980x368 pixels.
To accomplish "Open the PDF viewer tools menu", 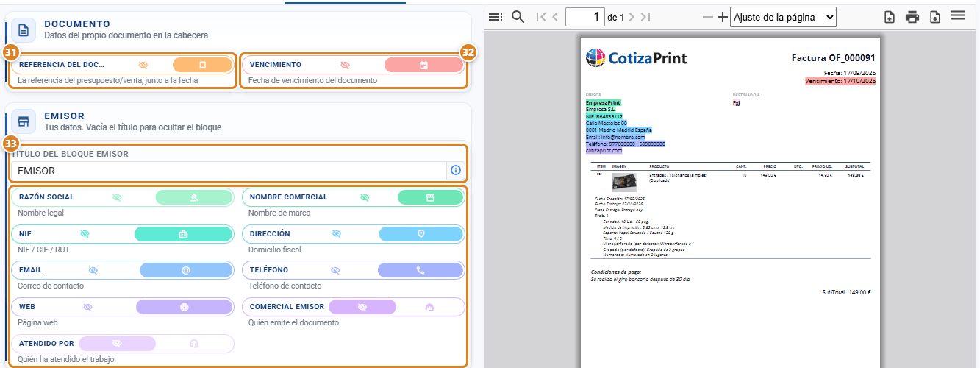I will (x=958, y=15).
